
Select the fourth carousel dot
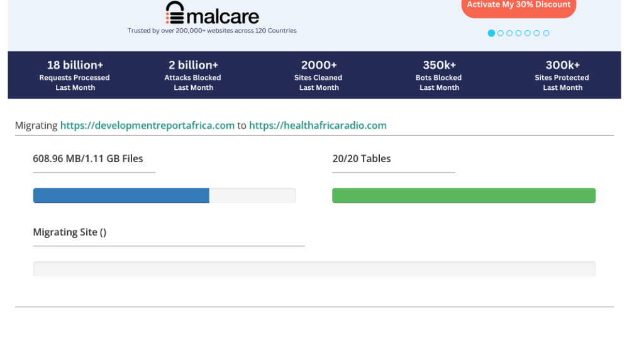pyautogui.click(x=519, y=33)
